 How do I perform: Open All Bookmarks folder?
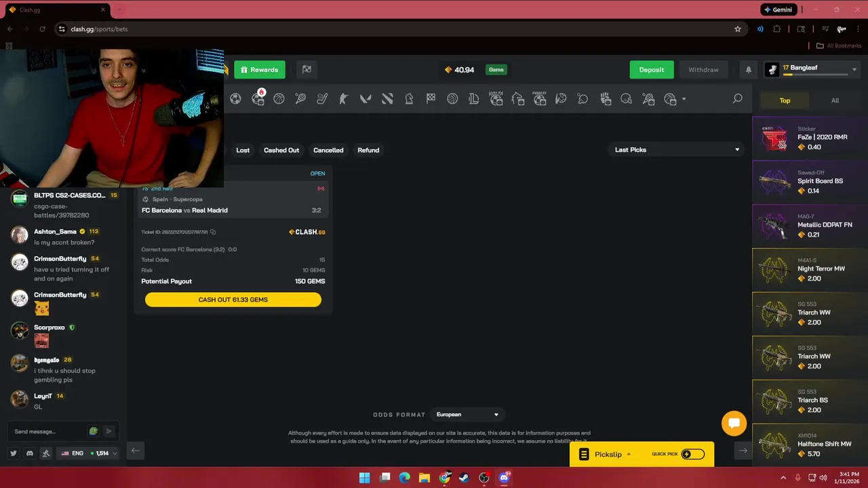point(838,46)
